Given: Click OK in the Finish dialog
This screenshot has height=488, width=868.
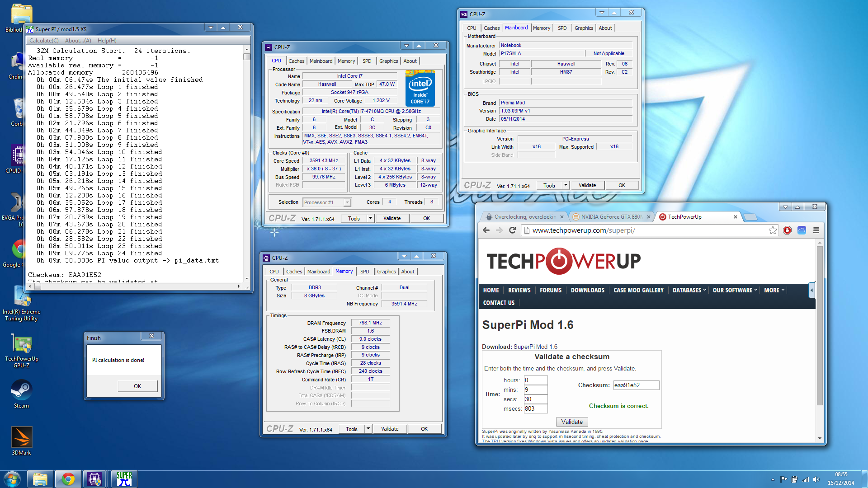Looking at the screenshot, I should (137, 386).
